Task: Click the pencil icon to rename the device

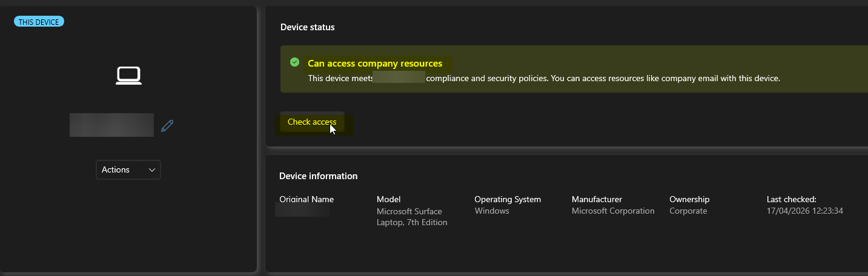Action: coord(167,126)
